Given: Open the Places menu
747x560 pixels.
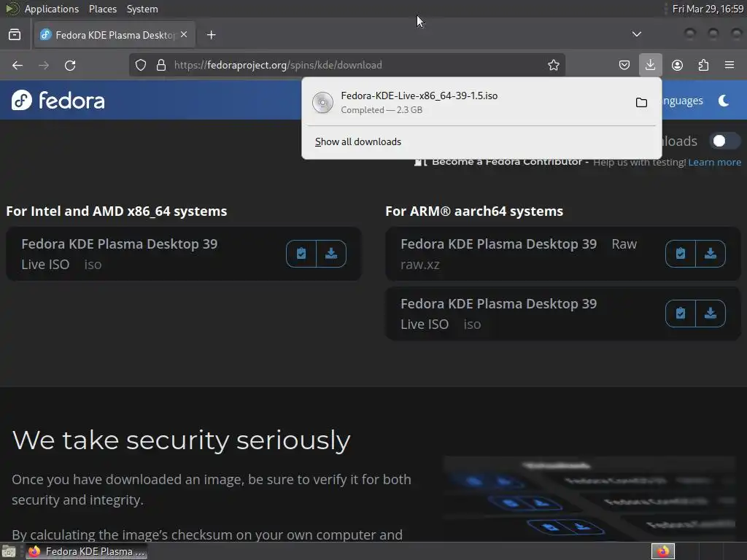Looking at the screenshot, I should point(103,9).
